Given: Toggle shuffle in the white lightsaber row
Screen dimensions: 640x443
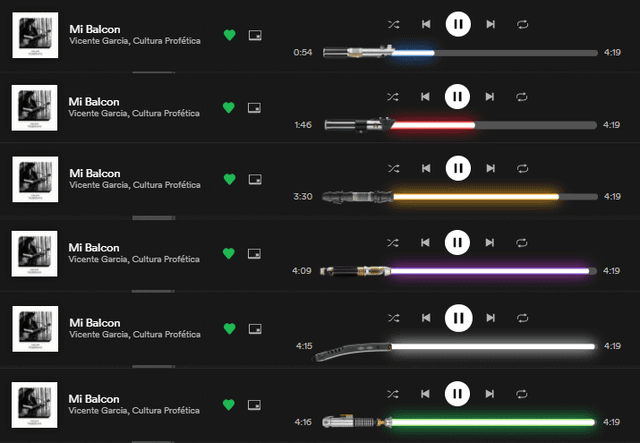Looking at the screenshot, I should coord(393,318).
